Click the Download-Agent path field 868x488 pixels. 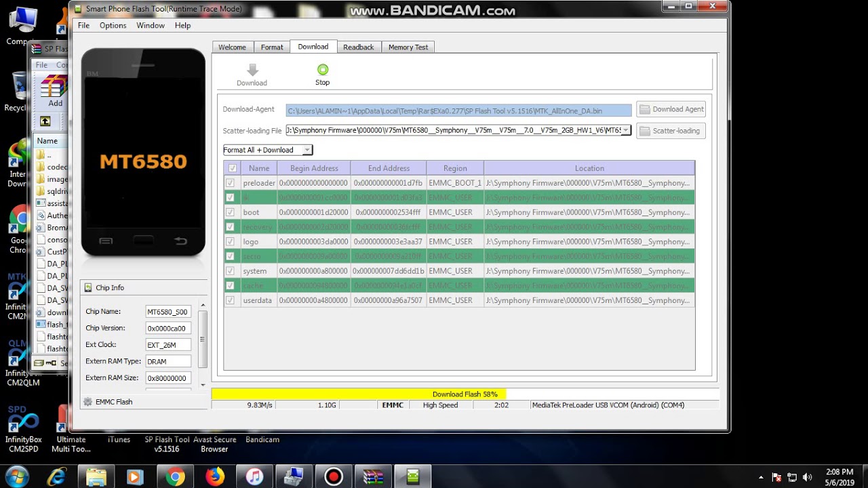(x=459, y=110)
